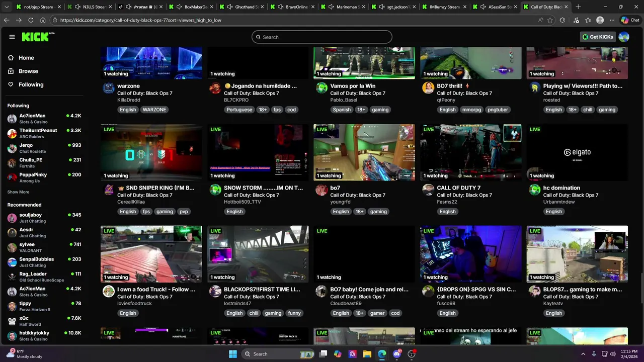Select the WARZONE tag under KillaDredd
This screenshot has height=362, width=644.
(154, 110)
